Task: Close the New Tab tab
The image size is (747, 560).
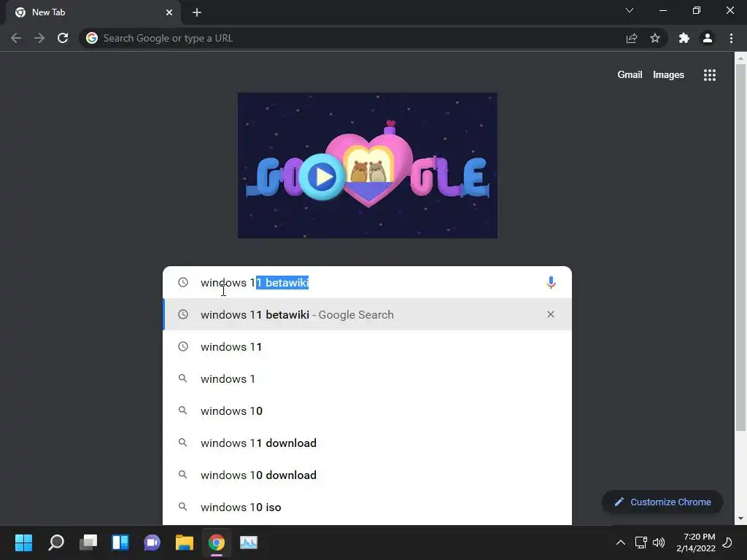Action: pos(169,12)
